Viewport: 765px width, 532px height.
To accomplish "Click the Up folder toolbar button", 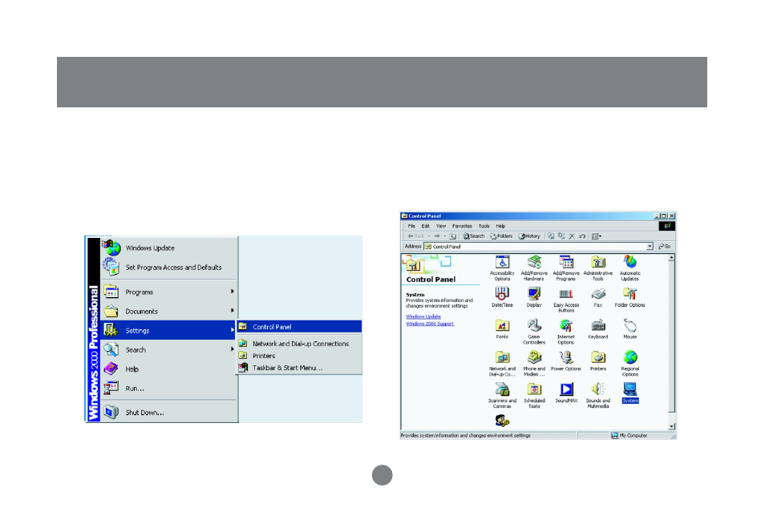I will pos(453,236).
